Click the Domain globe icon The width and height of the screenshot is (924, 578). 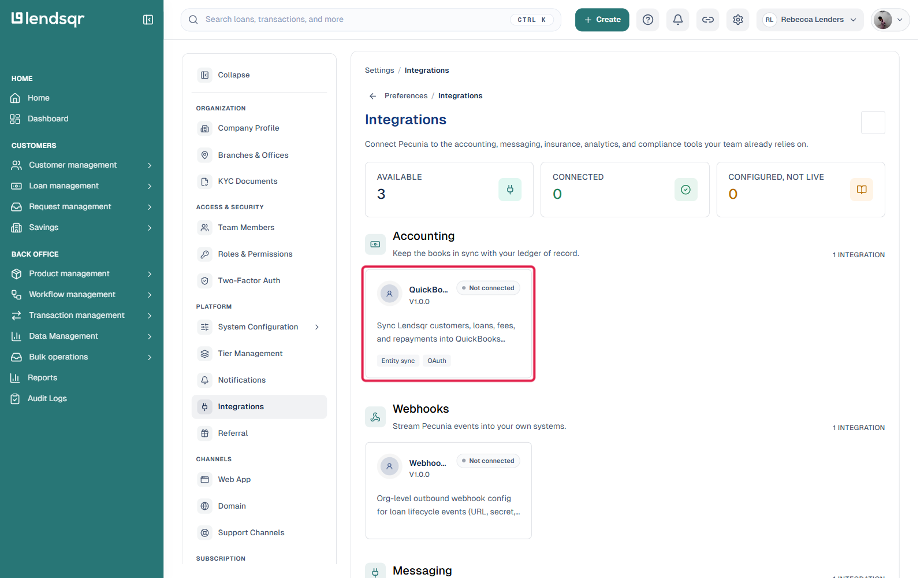205,506
